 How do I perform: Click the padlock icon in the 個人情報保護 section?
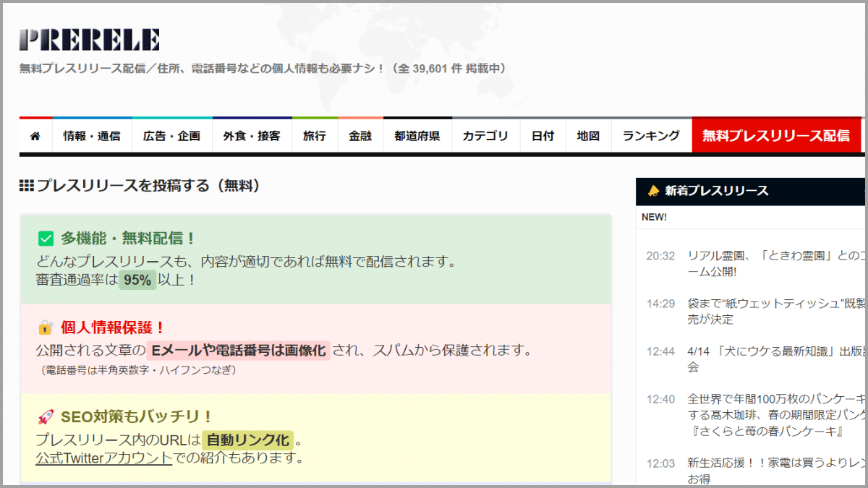pyautogui.click(x=46, y=328)
